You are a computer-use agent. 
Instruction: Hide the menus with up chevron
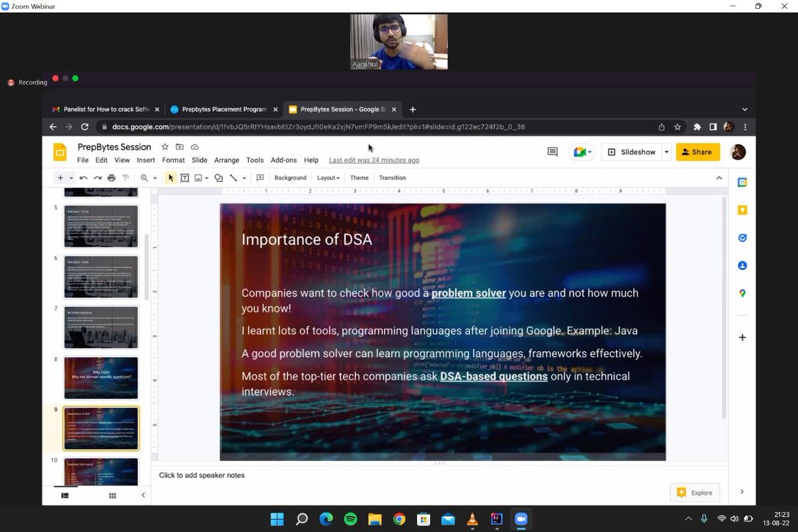[x=719, y=178]
